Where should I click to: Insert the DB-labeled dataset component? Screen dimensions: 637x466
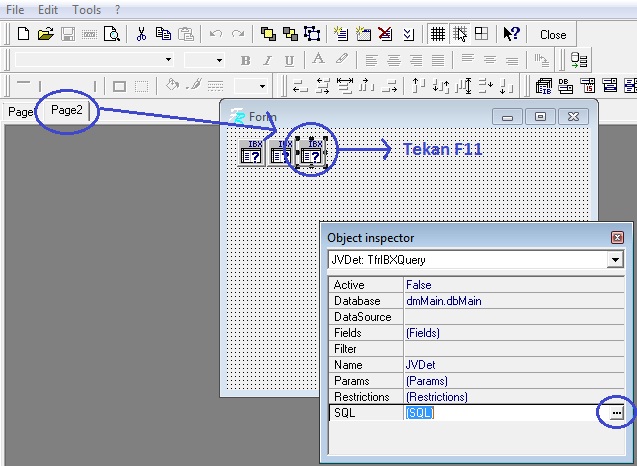click(x=566, y=86)
